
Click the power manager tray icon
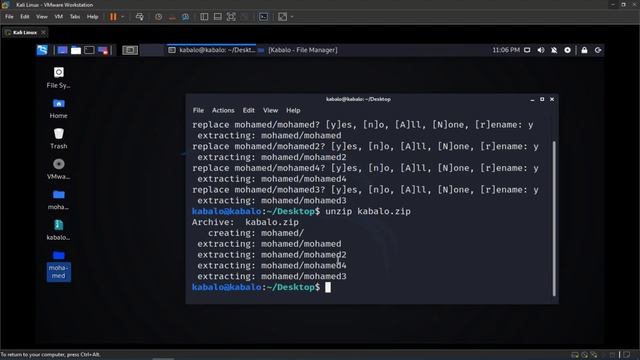(567, 50)
